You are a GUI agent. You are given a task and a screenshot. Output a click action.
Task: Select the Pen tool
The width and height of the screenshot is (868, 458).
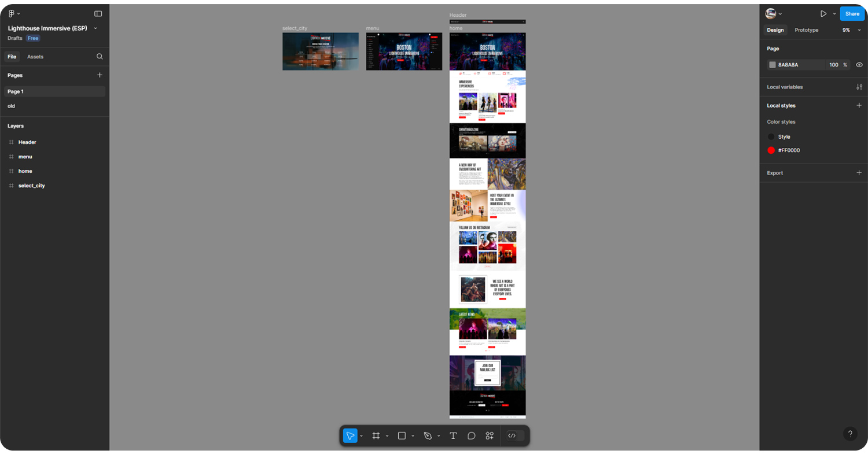[428, 436]
